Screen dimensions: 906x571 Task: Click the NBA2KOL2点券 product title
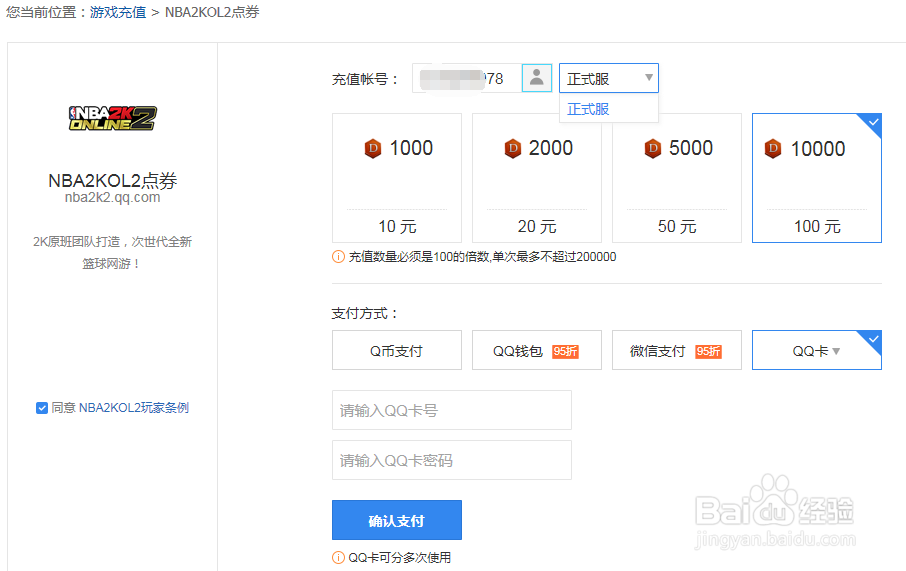point(113,180)
